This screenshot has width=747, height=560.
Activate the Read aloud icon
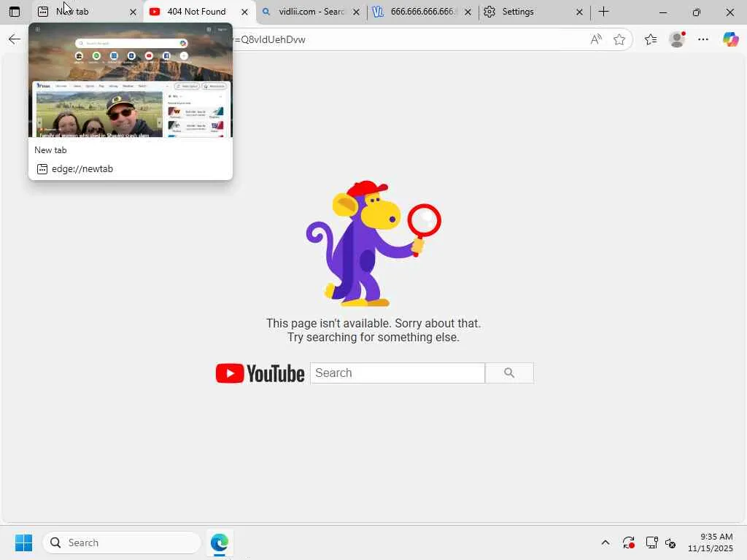tap(595, 39)
